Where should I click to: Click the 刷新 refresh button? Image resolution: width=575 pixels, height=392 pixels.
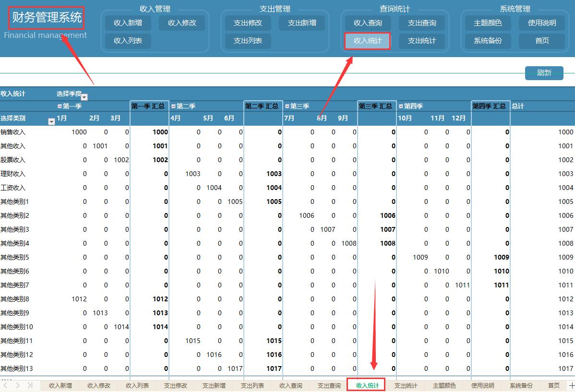point(544,73)
